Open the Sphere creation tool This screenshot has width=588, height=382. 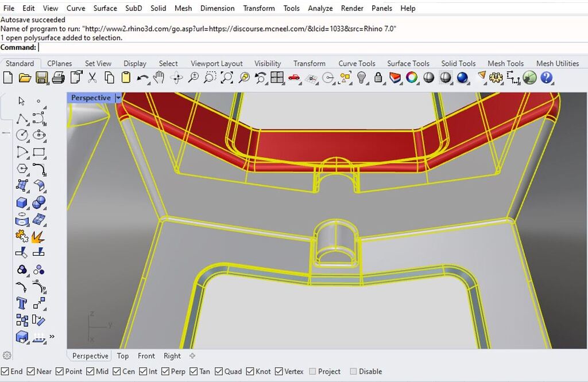pos(39,202)
